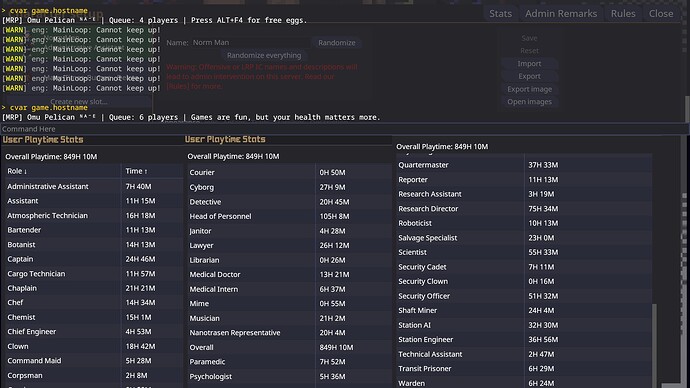Click the Save button
The height and width of the screenshot is (388, 690).
tap(529, 38)
